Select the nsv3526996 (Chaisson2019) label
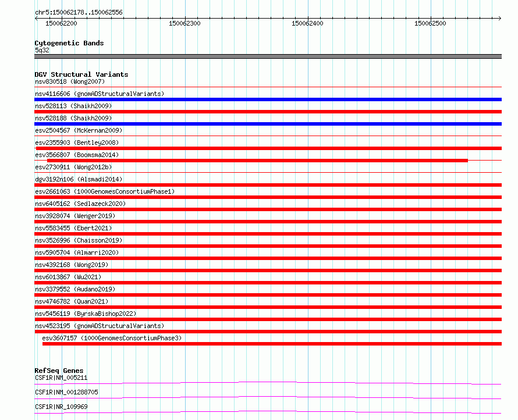Image resolution: width=518 pixels, height=420 pixels. tap(79, 240)
